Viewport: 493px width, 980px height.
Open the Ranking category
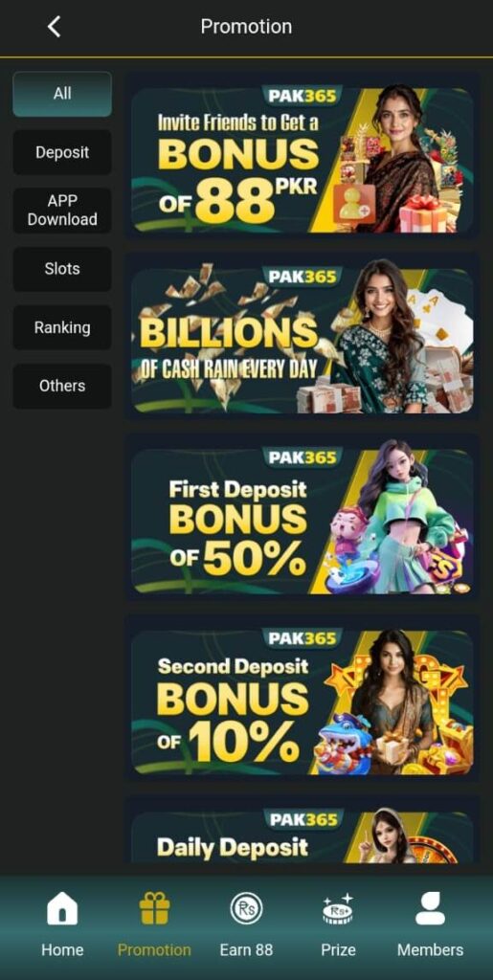coord(62,327)
